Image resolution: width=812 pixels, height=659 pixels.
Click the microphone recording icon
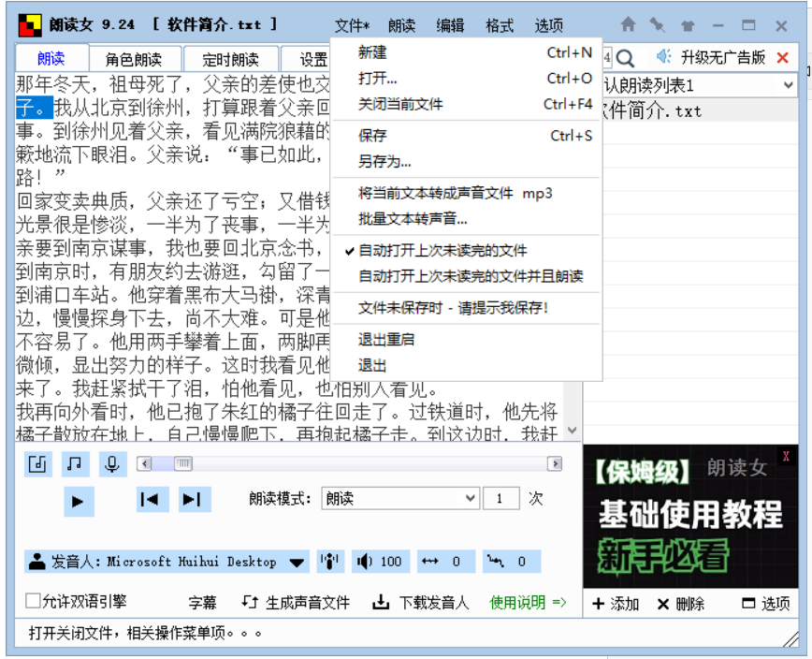[x=112, y=463]
